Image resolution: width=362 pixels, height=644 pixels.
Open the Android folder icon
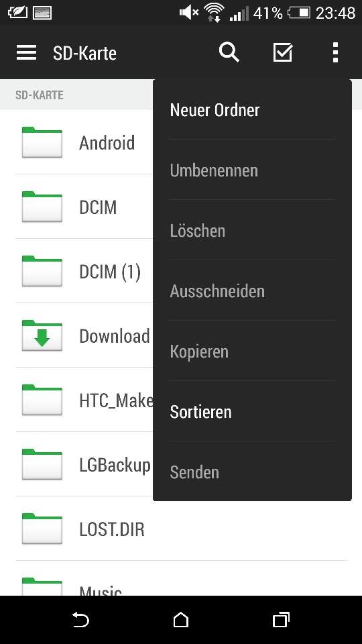[x=42, y=142]
